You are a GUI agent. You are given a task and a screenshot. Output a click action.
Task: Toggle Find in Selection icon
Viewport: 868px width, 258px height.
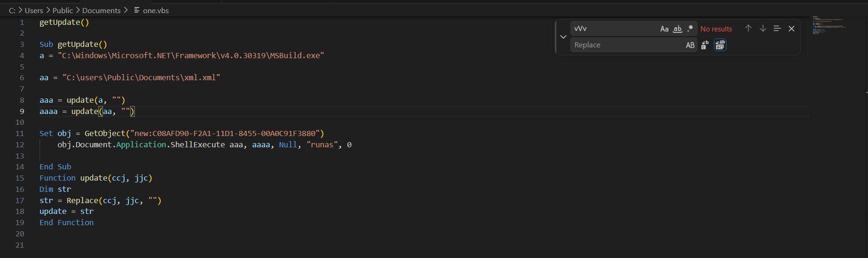777,29
